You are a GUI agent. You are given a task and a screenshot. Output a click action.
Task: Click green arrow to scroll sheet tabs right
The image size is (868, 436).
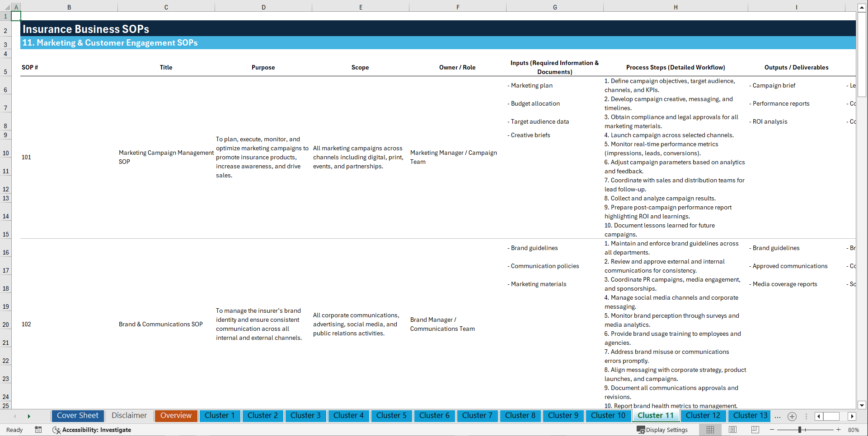point(29,416)
